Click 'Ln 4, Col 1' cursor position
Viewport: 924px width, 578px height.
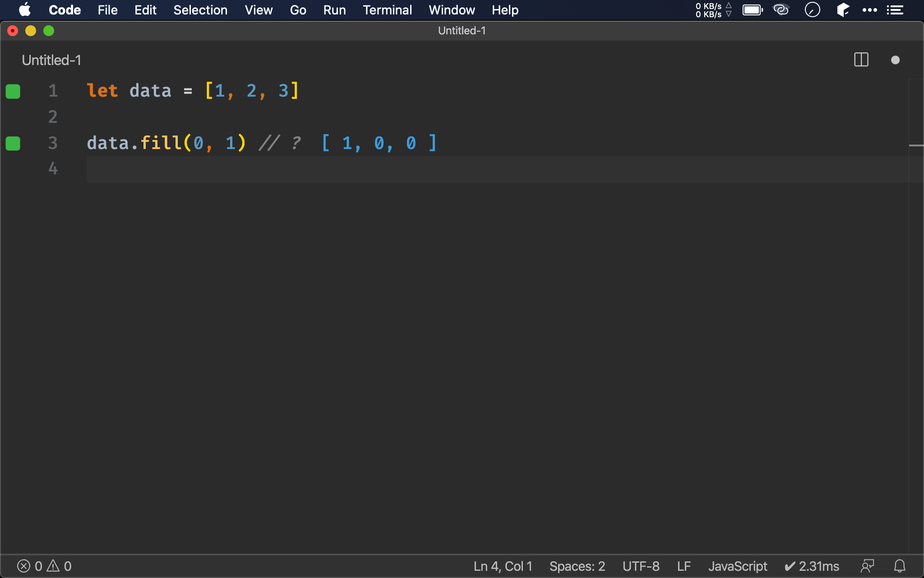[x=503, y=566]
